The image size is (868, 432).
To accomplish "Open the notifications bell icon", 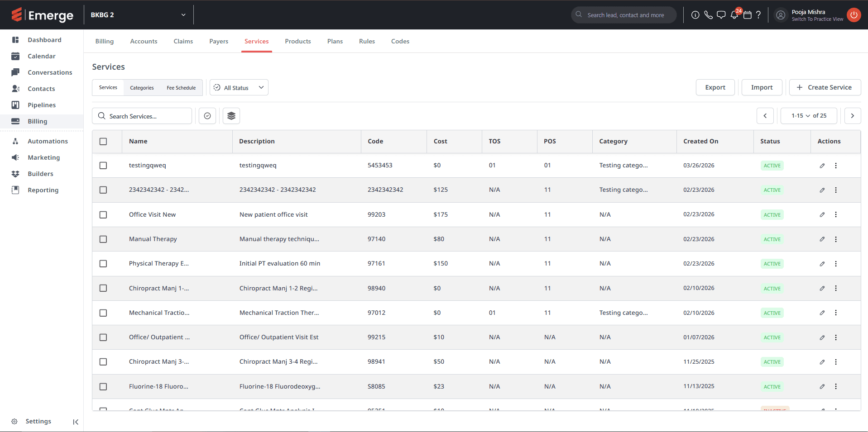I will coord(734,15).
